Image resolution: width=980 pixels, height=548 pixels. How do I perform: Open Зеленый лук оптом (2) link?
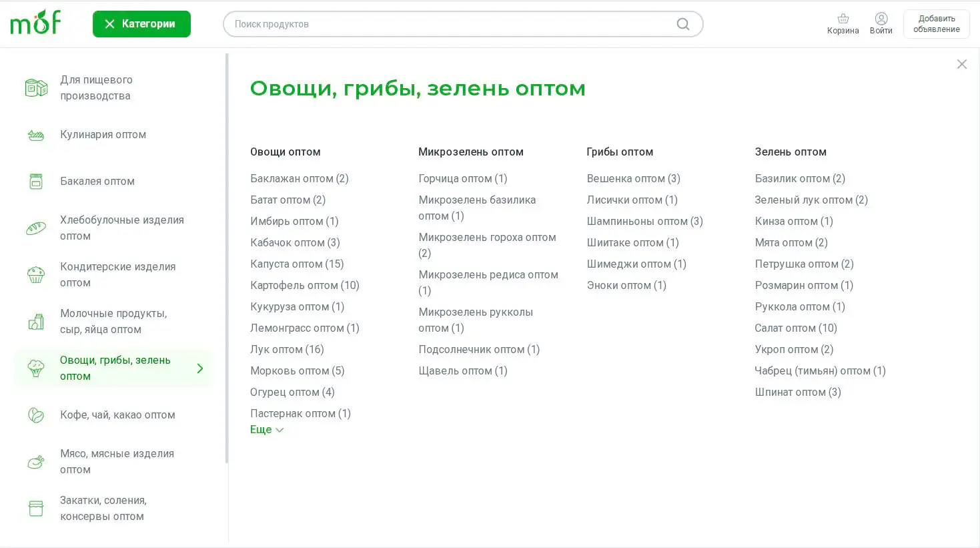point(811,200)
